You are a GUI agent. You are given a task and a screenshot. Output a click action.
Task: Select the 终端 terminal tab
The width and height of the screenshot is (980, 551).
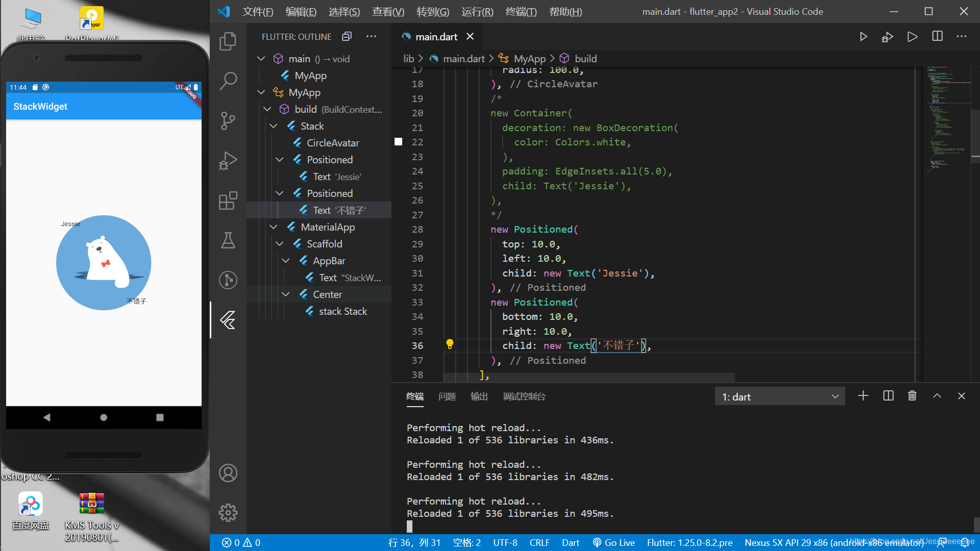click(x=415, y=396)
